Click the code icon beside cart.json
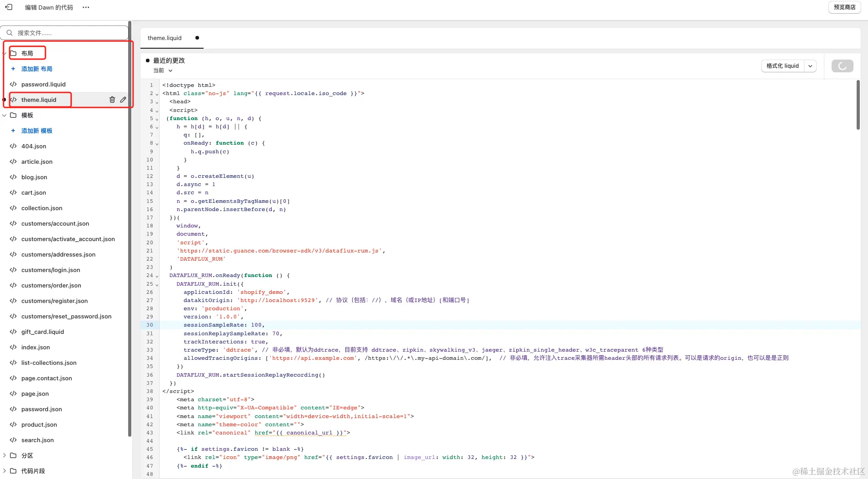868x479 pixels. point(13,193)
